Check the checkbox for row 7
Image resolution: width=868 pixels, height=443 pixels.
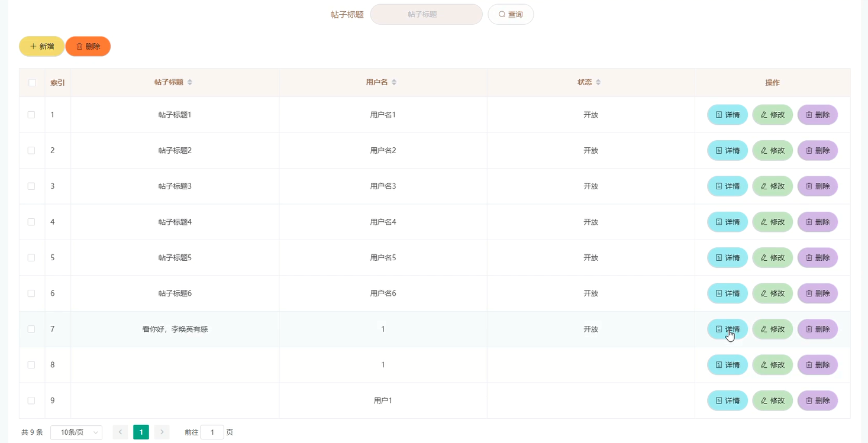[x=31, y=329]
